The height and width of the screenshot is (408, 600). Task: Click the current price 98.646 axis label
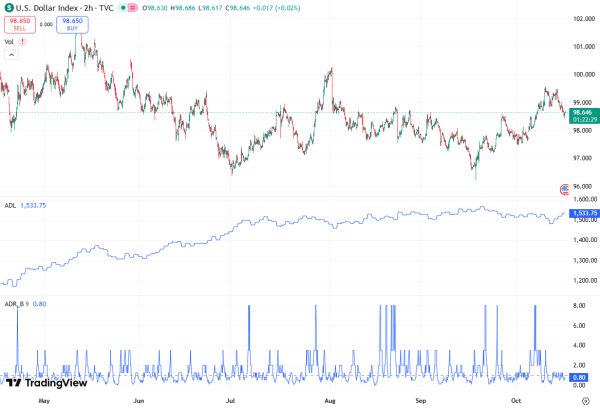[584, 113]
